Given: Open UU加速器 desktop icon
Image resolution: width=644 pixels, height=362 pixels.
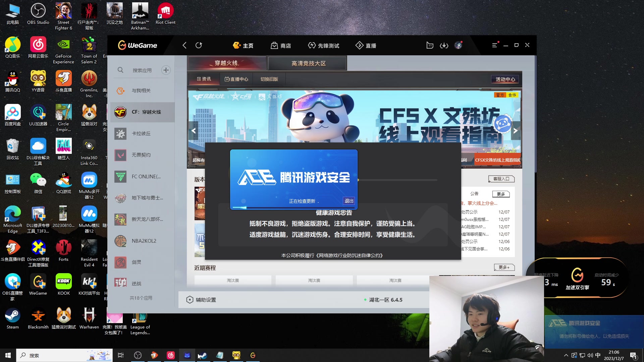Looking at the screenshot, I should tap(38, 116).
